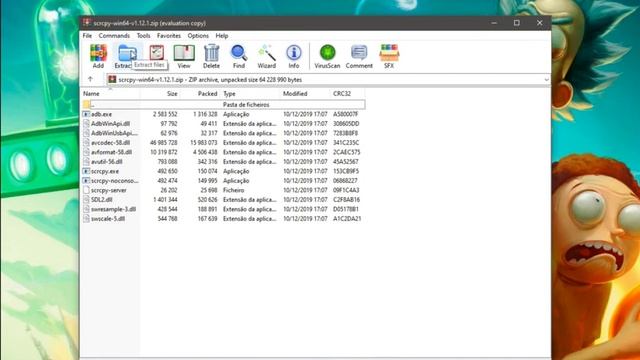
Task: Select the scrcpy-noconsole file
Action: [x=115, y=180]
